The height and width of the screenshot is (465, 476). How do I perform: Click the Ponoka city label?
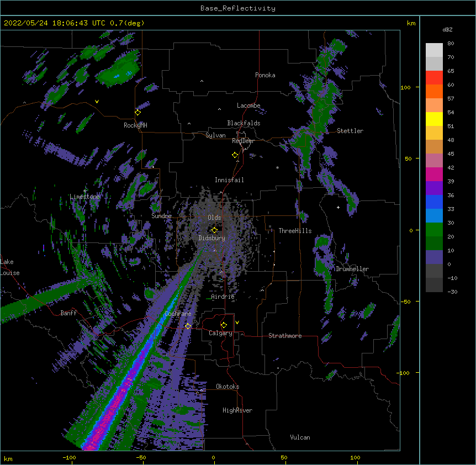click(265, 75)
